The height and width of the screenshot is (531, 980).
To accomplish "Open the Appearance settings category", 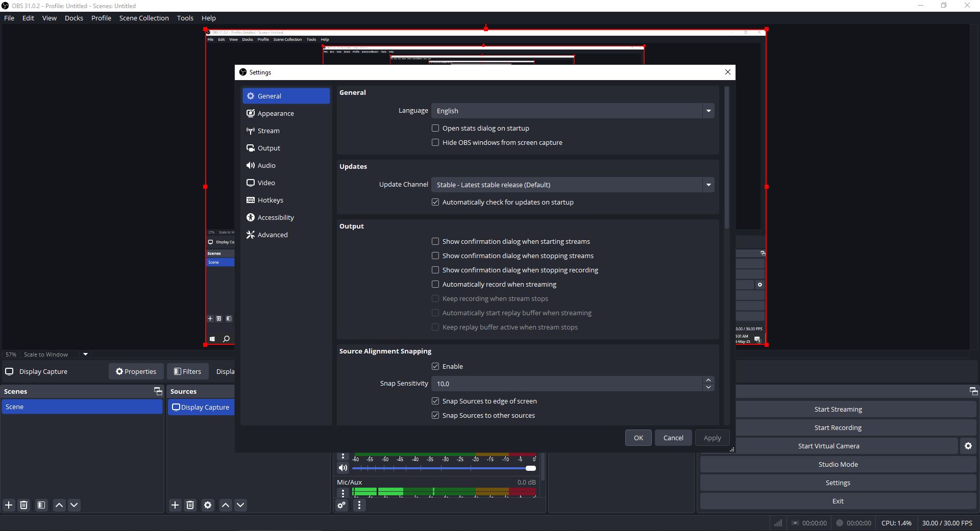I will pos(286,113).
